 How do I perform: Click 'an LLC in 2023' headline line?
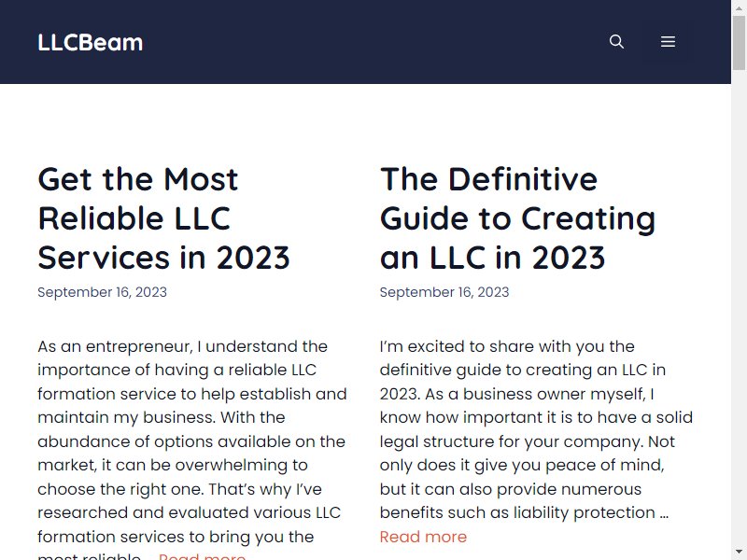pyautogui.click(x=492, y=258)
